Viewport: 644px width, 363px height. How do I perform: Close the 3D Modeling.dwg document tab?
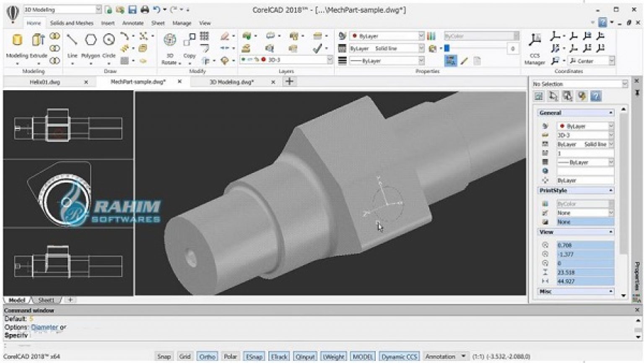tap(273, 82)
